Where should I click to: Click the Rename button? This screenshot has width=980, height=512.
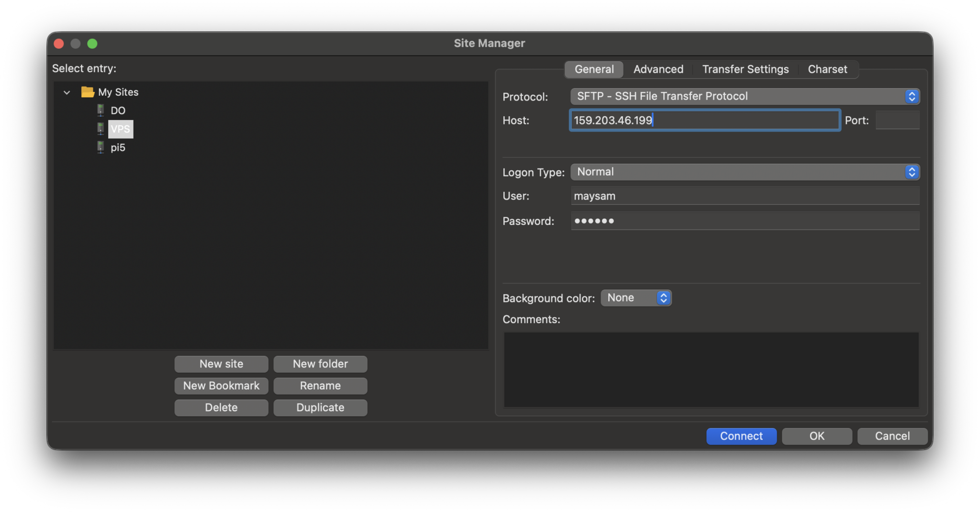tap(320, 386)
